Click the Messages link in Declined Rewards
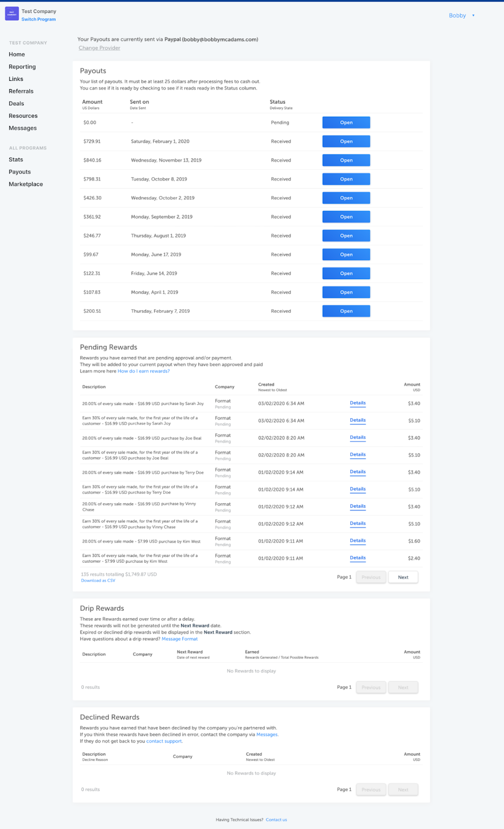Screen dimensions: 504x829 [267, 735]
